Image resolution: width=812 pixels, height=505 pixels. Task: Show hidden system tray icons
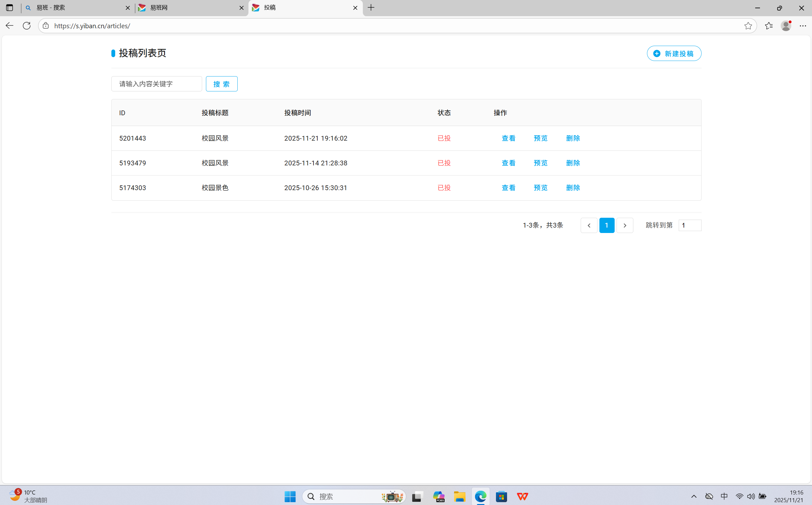point(693,496)
